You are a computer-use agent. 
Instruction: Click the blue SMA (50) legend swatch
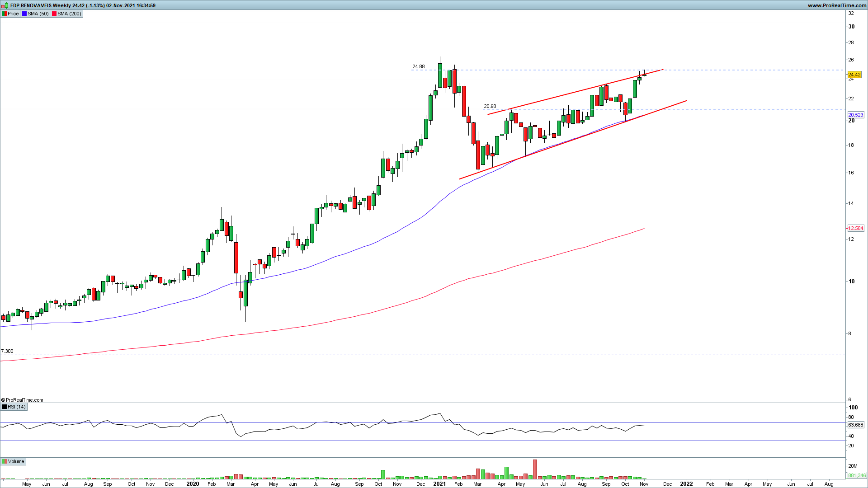click(x=24, y=14)
